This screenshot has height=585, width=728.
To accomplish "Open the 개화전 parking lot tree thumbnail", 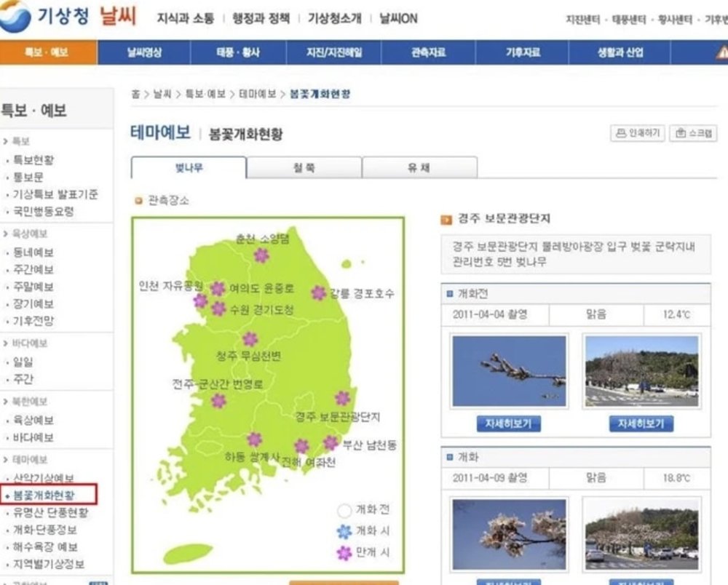I will [641, 370].
